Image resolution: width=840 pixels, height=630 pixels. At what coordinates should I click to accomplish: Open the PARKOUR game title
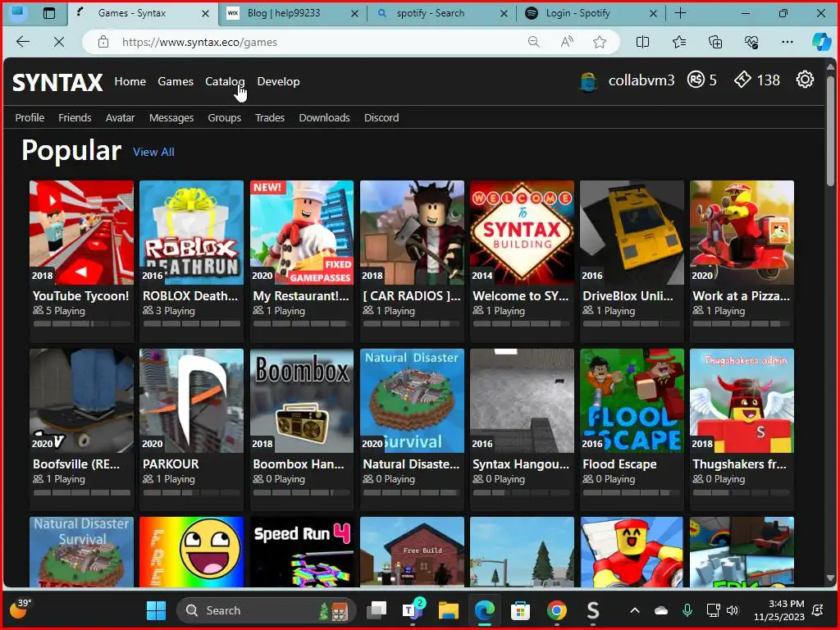[171, 464]
